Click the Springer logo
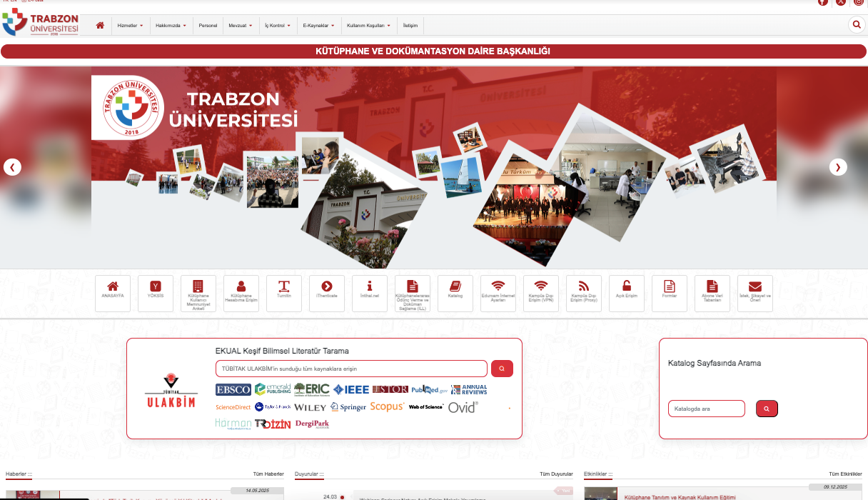 348,407
